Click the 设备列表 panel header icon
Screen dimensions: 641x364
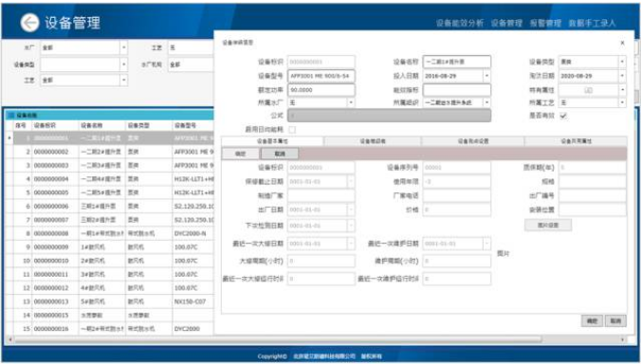click(x=10, y=116)
